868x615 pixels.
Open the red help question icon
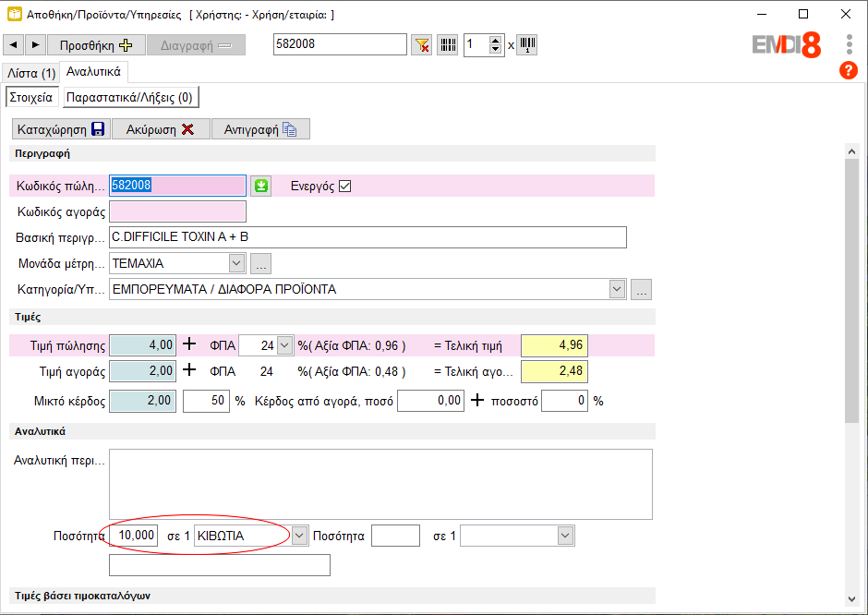[x=848, y=70]
